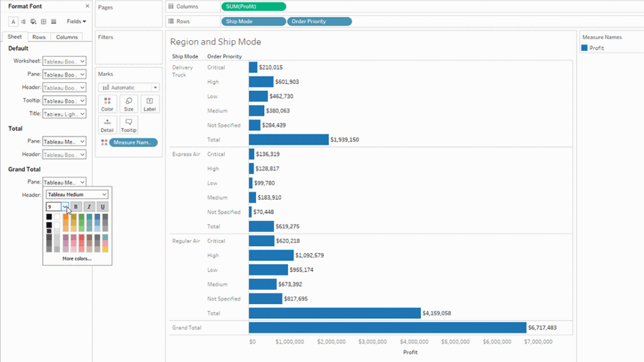Viewport: 644px width, 362px height.
Task: Switch to the Rows tab in Format panel
Action: pos(39,36)
